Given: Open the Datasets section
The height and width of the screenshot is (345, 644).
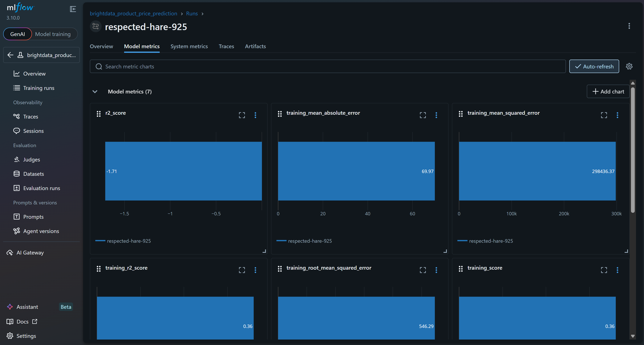Looking at the screenshot, I should pos(33,174).
